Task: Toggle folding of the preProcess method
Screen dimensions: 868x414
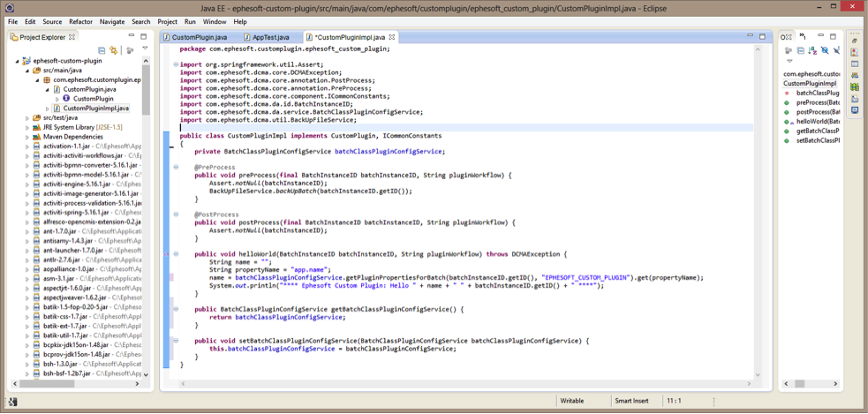Action: [x=176, y=167]
